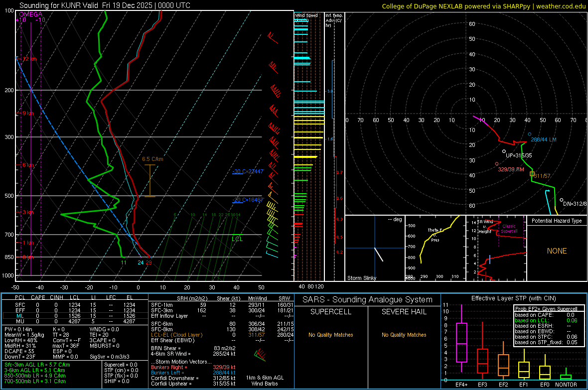Click the Inf. Temp. Adv. header
The image size is (588, 390).
[333, 20]
